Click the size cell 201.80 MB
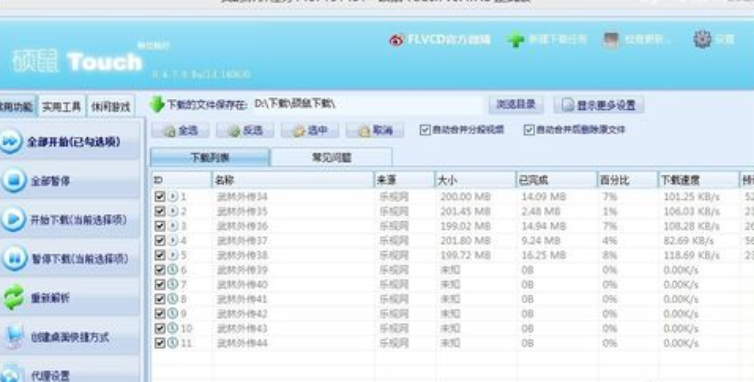The image size is (754, 382). (x=465, y=241)
